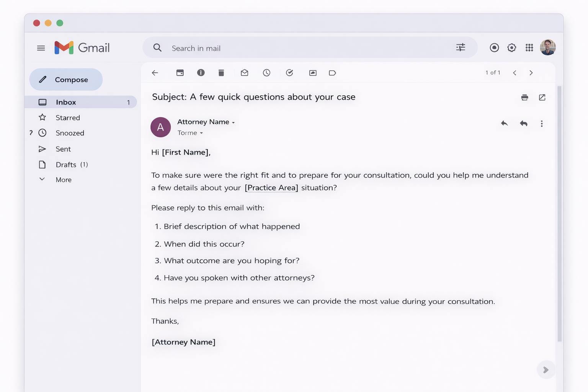This screenshot has height=392, width=588.
Task: Delete the email with the trash icon
Action: 221,73
